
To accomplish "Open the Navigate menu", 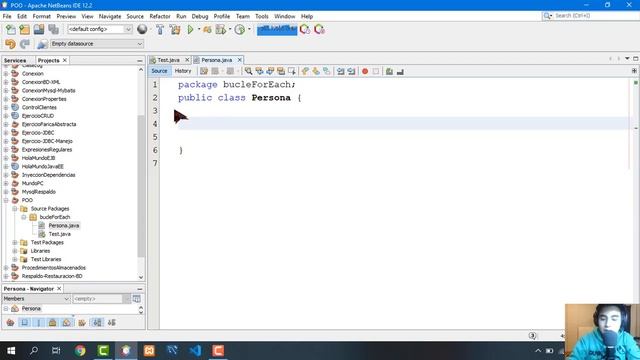I will pyautogui.click(x=110, y=16).
